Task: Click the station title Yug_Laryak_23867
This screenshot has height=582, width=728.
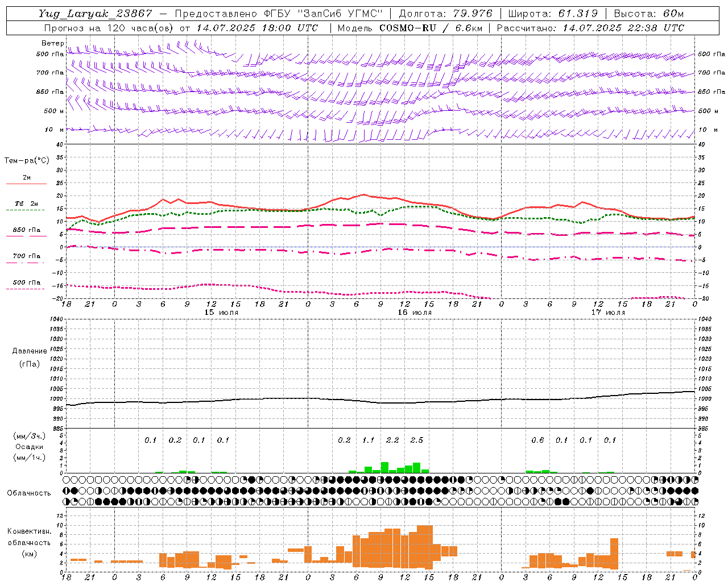Action: 95,14
